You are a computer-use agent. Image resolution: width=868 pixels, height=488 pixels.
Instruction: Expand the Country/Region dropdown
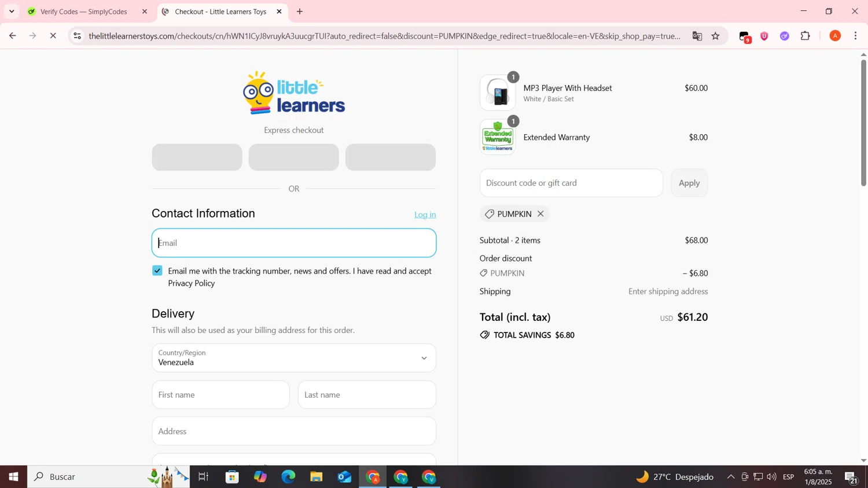(294, 358)
